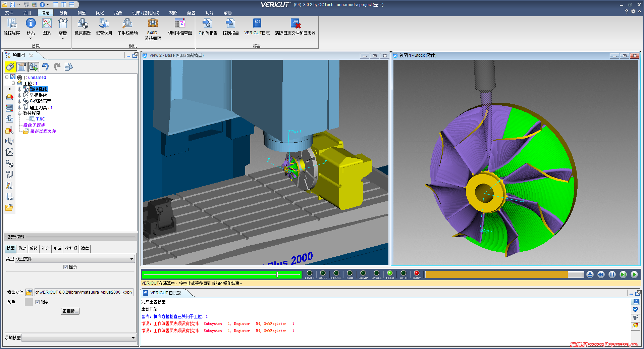The height and width of the screenshot is (349, 644).
Task: Click the NC program pencil sidebar icon
Action: 9,186
